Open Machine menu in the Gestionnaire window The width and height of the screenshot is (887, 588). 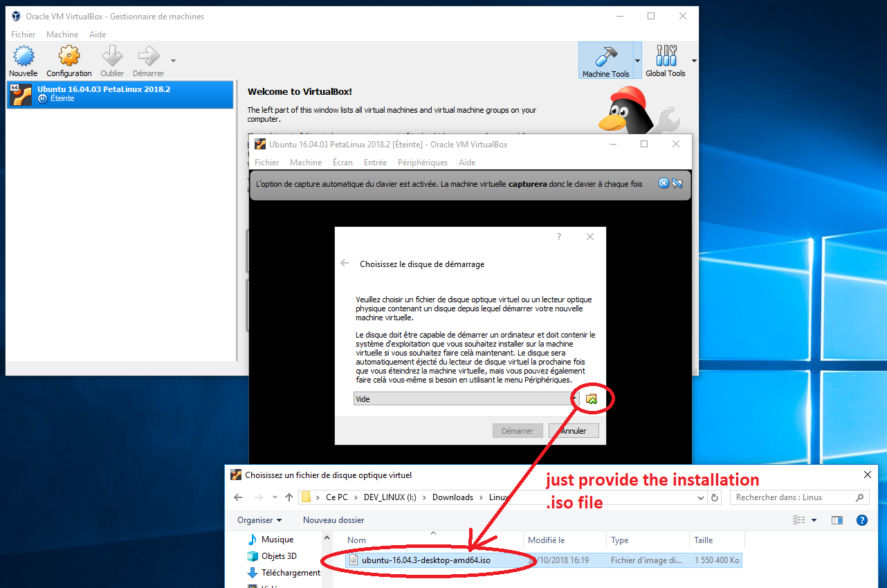coord(62,35)
